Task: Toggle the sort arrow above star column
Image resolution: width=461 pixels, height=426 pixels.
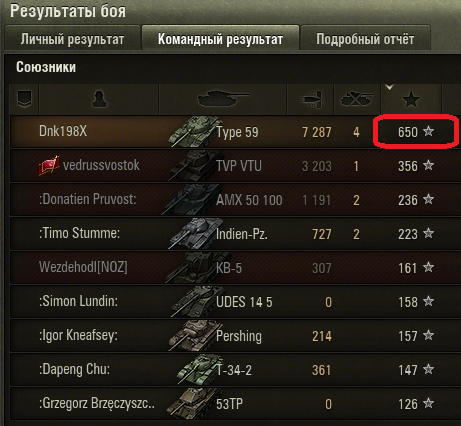Action: [x=389, y=87]
